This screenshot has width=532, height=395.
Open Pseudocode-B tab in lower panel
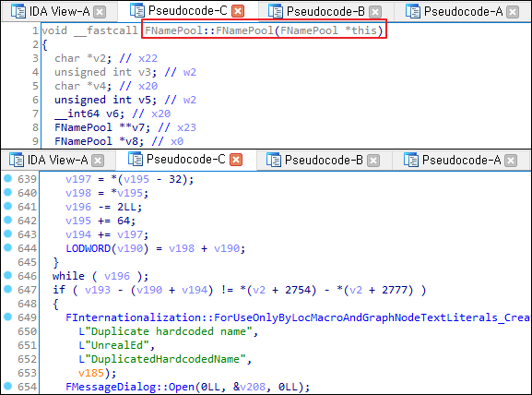pyautogui.click(x=324, y=160)
